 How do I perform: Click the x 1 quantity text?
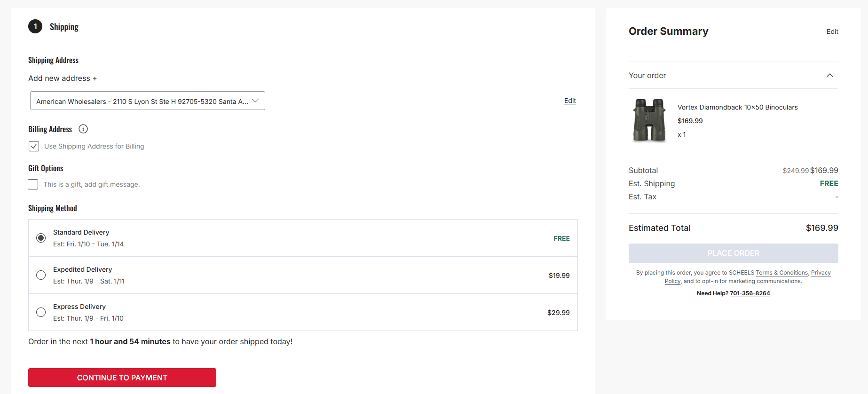click(x=682, y=134)
